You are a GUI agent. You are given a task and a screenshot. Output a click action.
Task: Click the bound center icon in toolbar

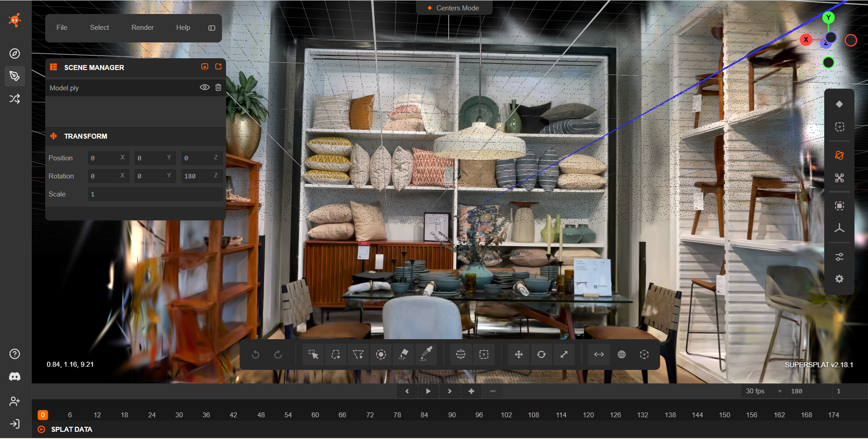[x=644, y=355]
